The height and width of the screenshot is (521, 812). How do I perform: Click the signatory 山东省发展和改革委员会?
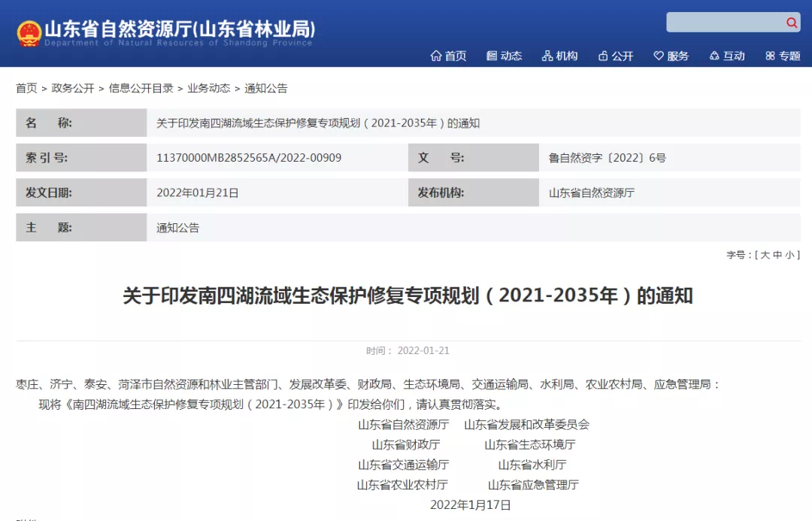[x=526, y=425]
